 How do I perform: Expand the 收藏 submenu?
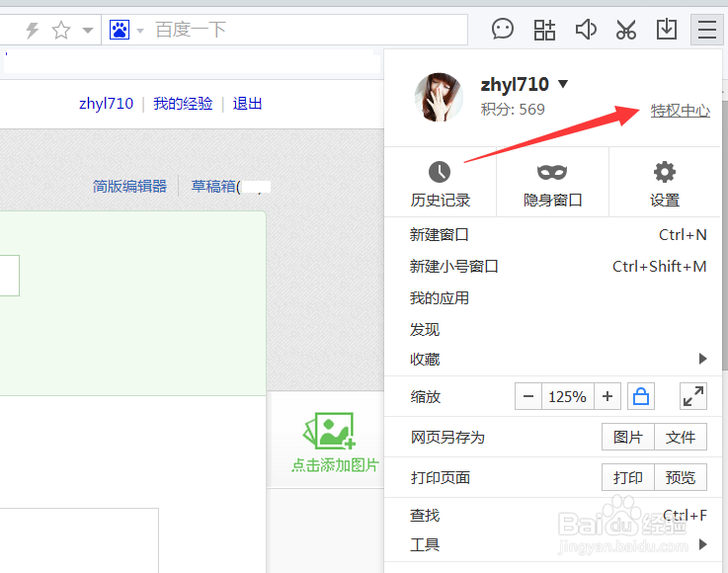(553, 359)
